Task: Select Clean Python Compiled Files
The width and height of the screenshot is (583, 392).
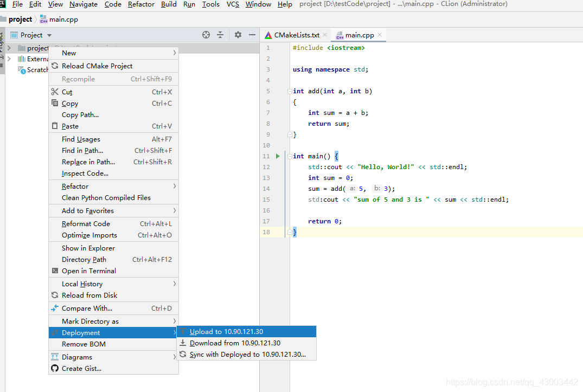Action: coord(113,198)
